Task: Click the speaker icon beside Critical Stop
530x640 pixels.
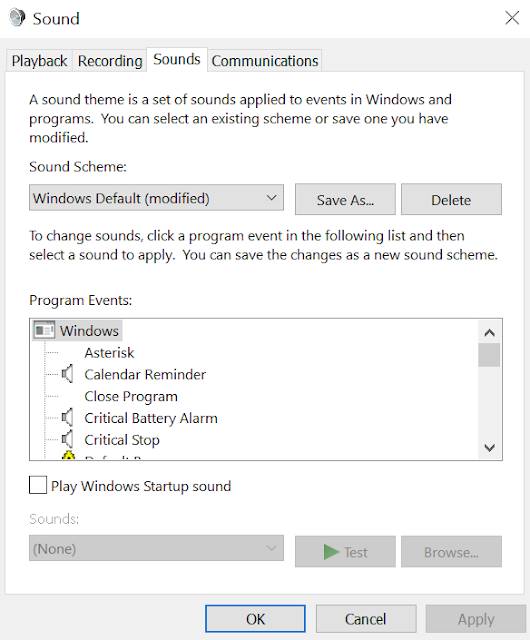Action: (x=68, y=439)
